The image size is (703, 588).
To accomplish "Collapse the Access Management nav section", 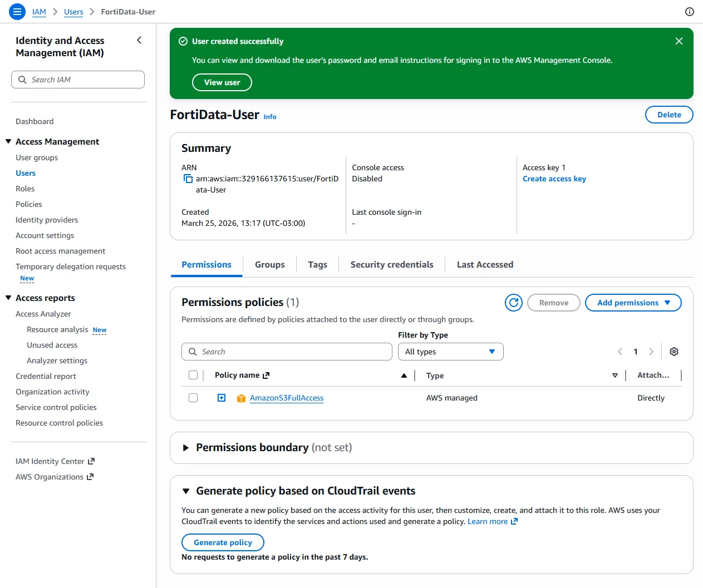I will coord(8,141).
